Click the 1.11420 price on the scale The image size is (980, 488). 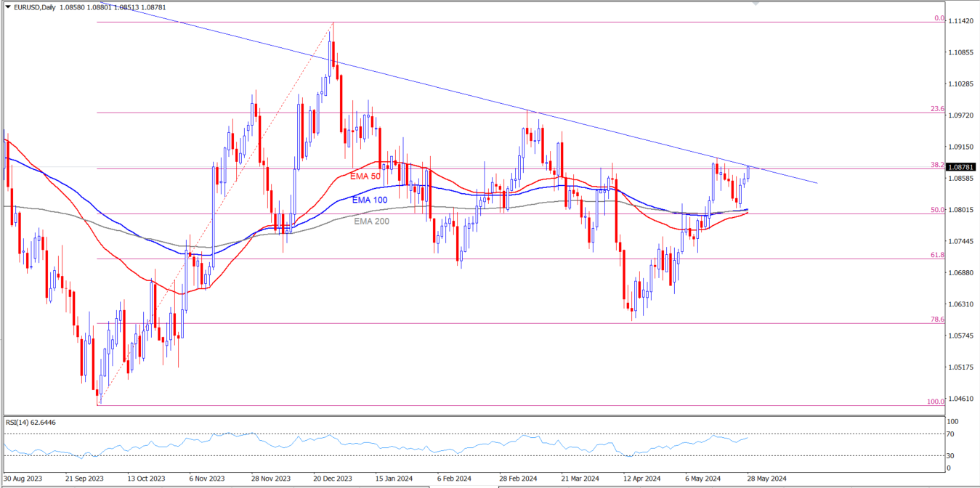pos(962,21)
